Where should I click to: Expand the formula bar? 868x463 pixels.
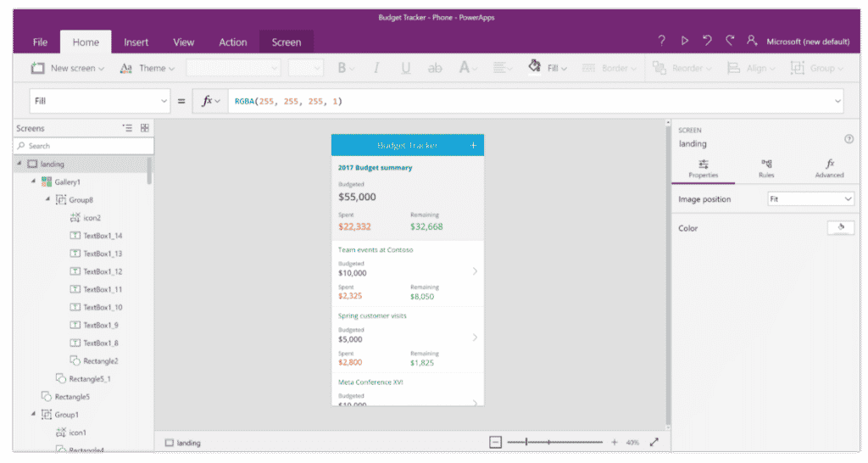tap(837, 101)
